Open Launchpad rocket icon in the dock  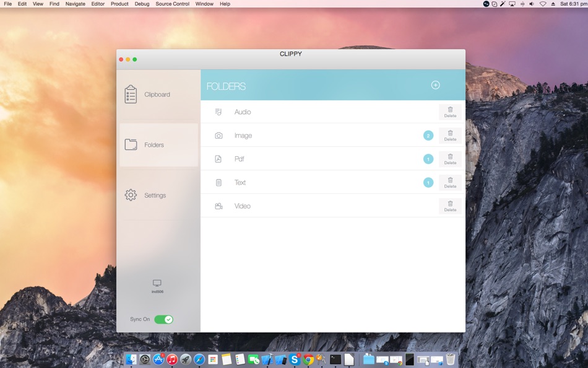point(186,359)
